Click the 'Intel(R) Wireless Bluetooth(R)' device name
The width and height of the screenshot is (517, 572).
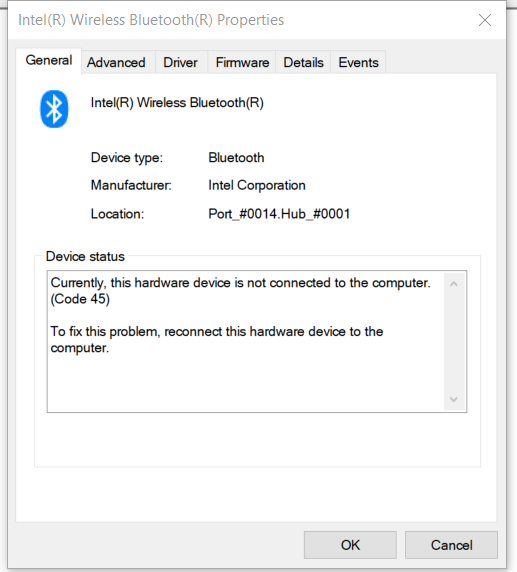177,103
